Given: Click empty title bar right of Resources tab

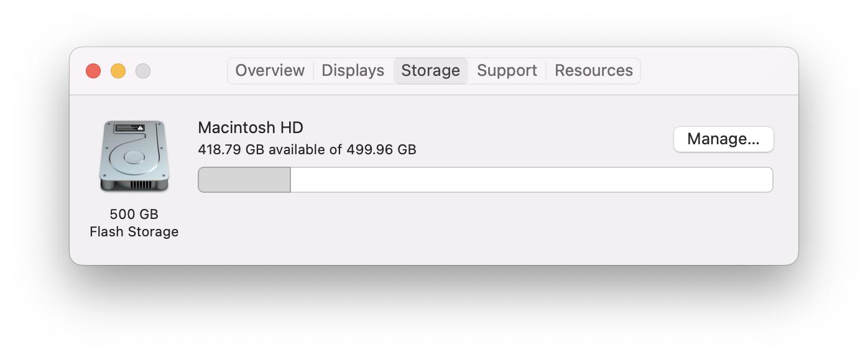Looking at the screenshot, I should click(x=715, y=71).
